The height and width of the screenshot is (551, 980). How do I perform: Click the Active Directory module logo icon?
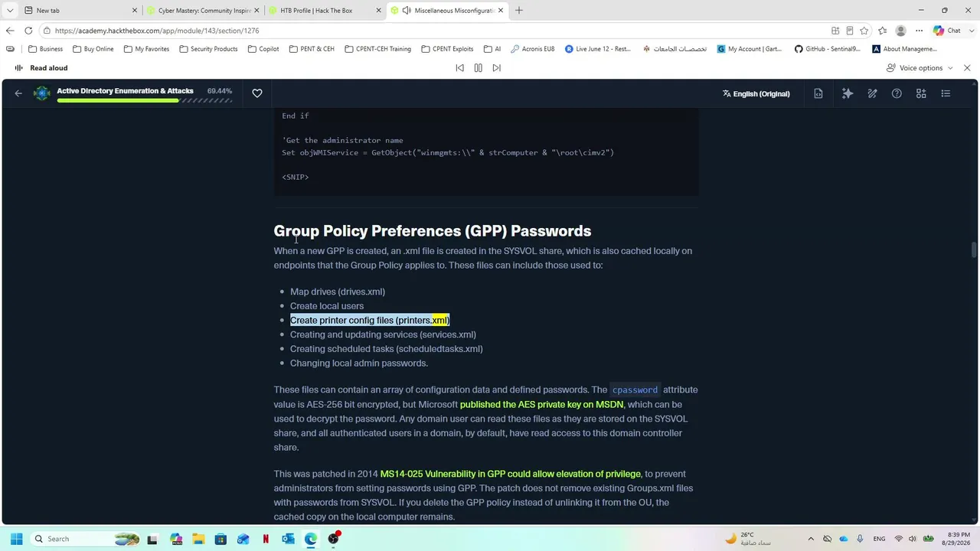[42, 93]
